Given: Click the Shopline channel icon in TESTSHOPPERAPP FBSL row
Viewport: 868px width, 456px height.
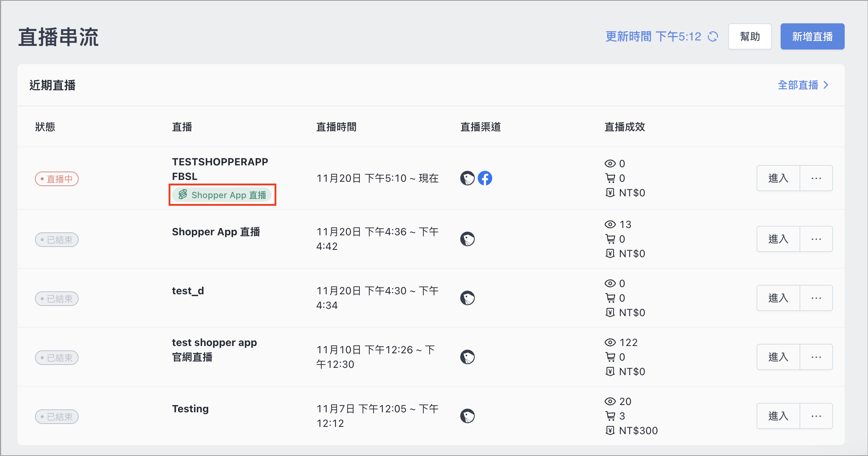Looking at the screenshot, I should tap(467, 178).
